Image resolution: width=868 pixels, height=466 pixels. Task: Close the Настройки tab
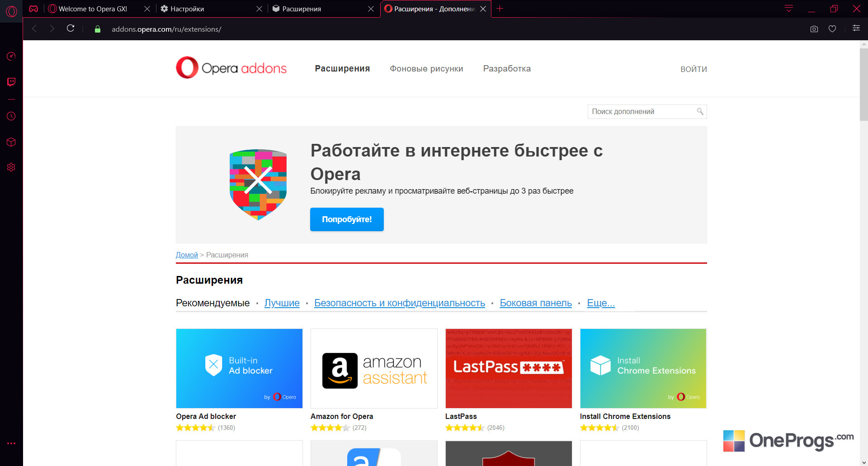pyautogui.click(x=259, y=9)
